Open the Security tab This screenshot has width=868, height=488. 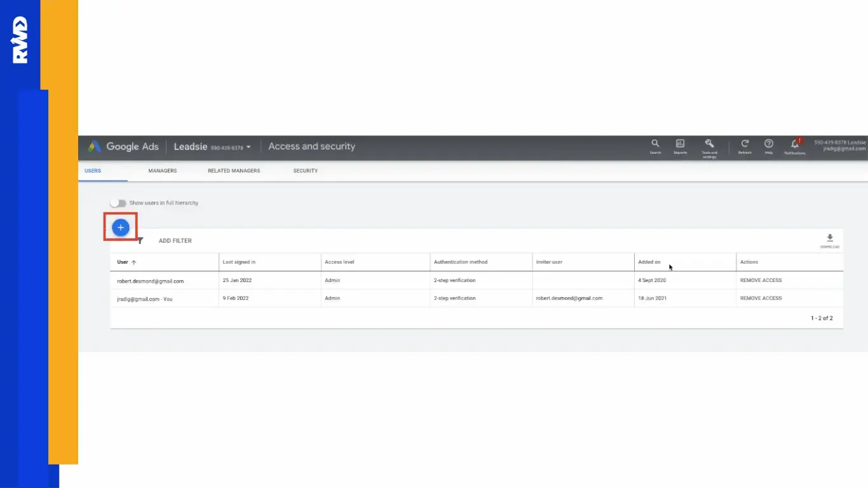(x=305, y=170)
